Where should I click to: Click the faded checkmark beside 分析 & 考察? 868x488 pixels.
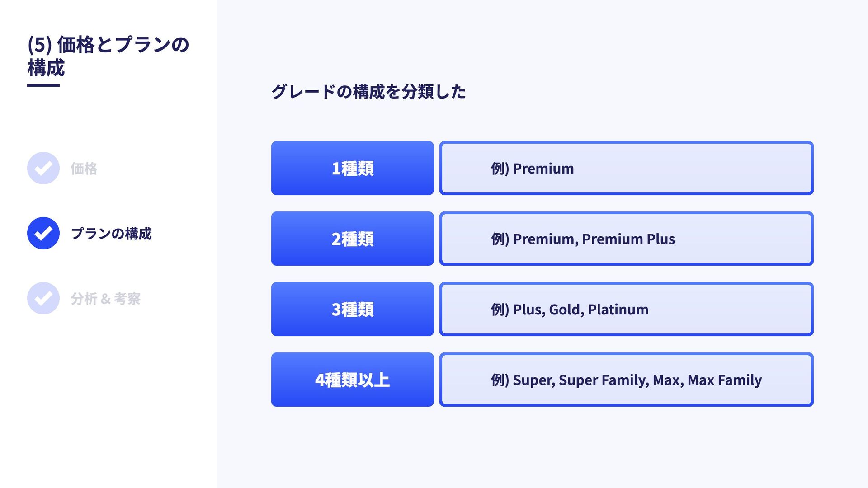[43, 298]
